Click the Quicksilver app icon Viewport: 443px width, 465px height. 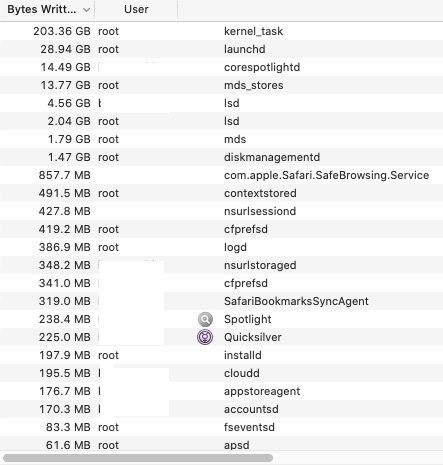[x=205, y=337]
